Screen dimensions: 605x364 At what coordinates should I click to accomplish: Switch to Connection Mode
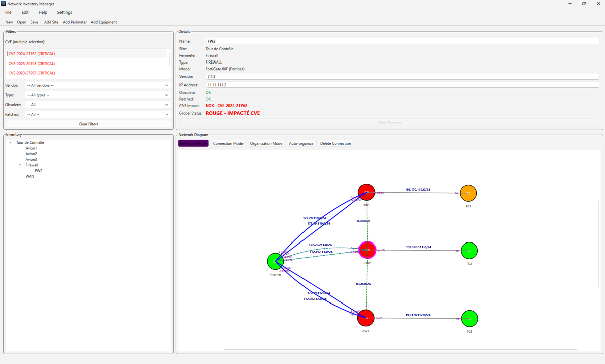coord(228,143)
